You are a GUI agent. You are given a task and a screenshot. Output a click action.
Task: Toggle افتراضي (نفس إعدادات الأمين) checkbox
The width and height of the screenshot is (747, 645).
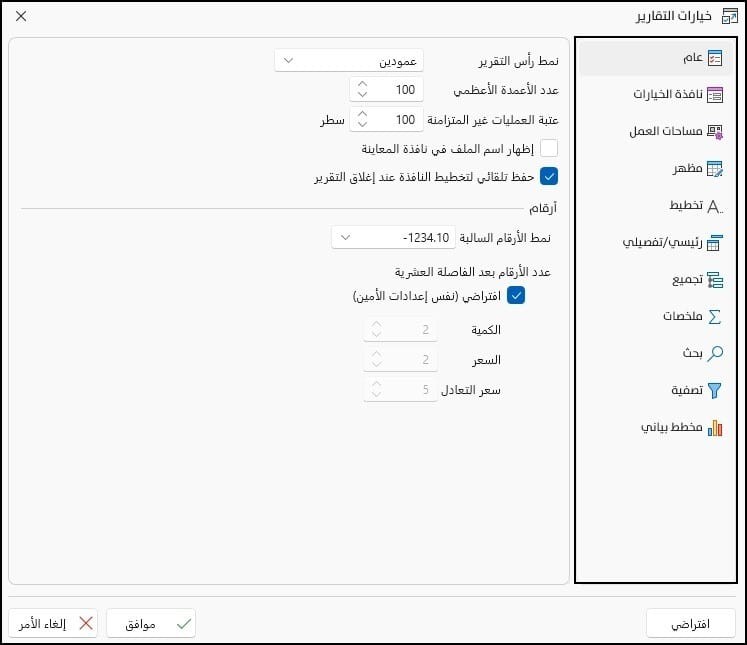coord(516,295)
